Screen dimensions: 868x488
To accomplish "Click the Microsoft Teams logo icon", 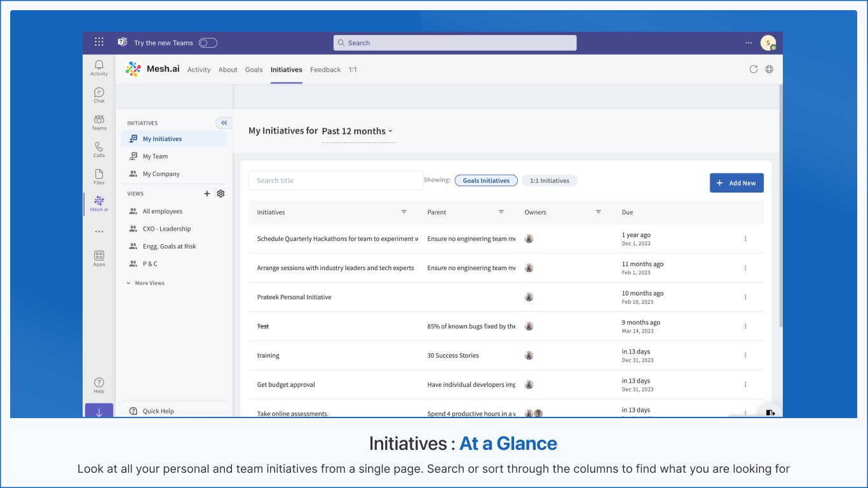I will pos(123,43).
